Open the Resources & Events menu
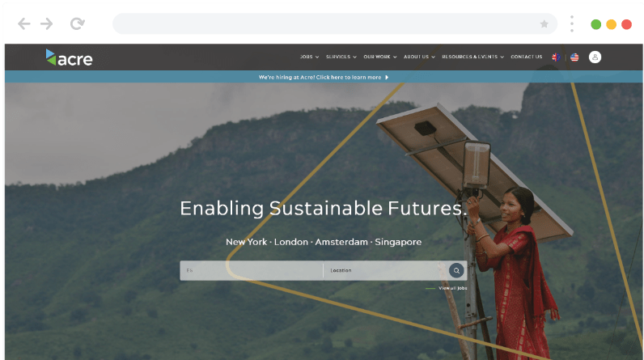 pos(472,57)
